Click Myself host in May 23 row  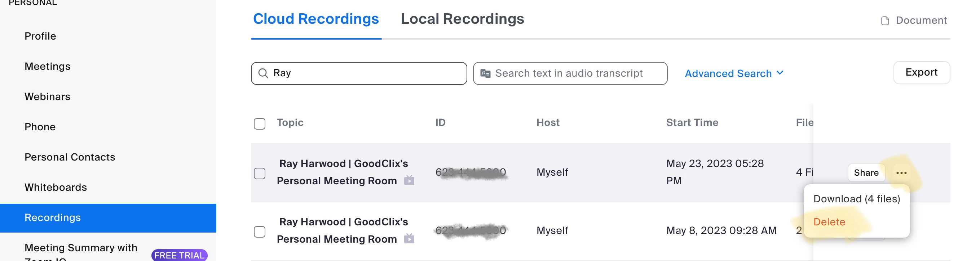tap(552, 172)
